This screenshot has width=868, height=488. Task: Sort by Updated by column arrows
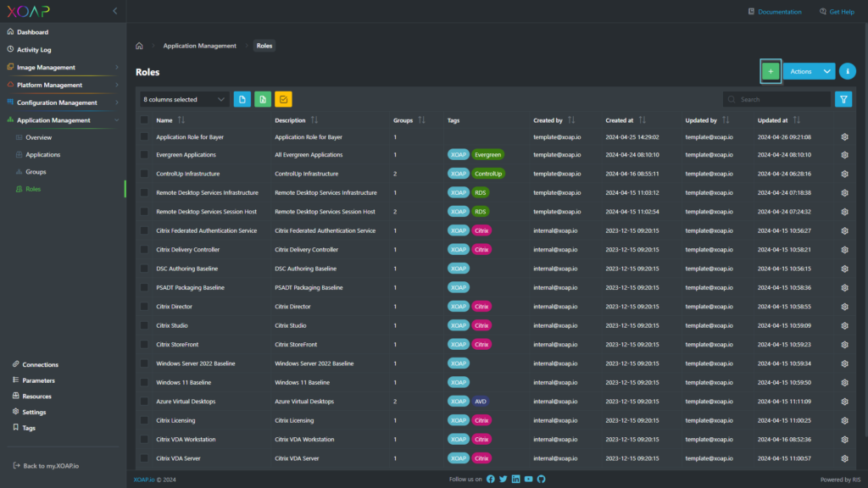726,120
